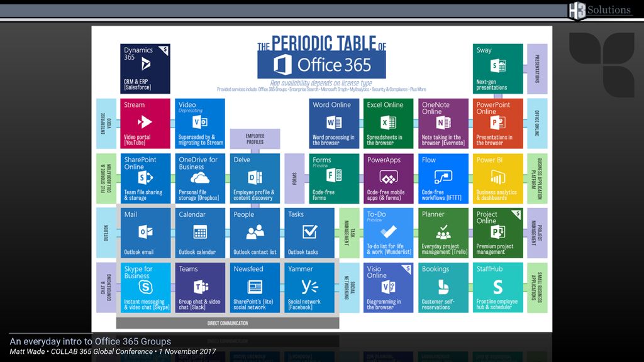Click the 'PROJECT MANAGEMENT' category label

pos(537,233)
